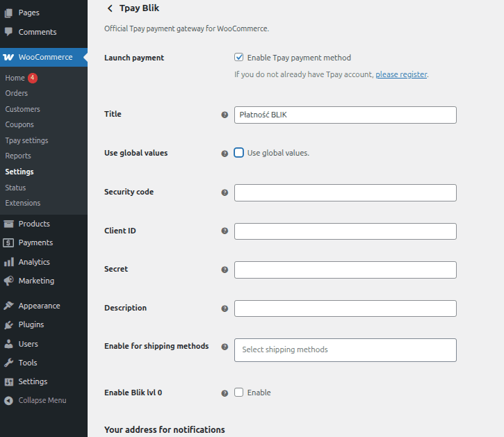Click the help icon beside Client ID

click(x=225, y=231)
